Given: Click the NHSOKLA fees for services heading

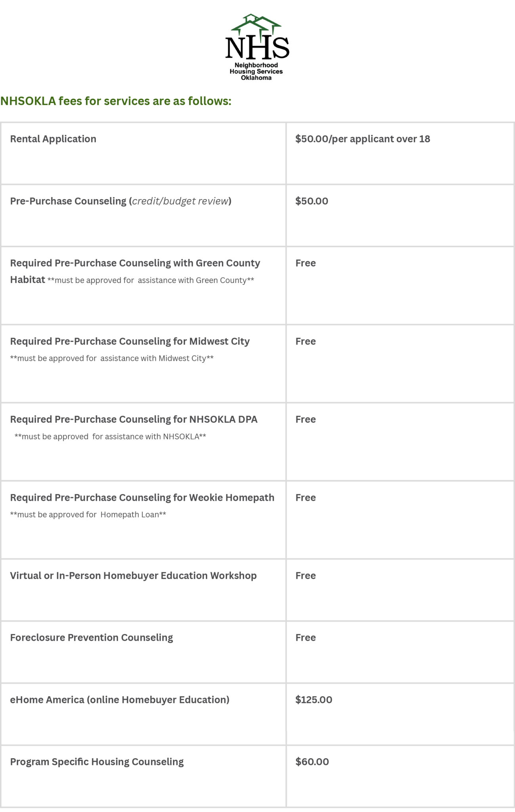Looking at the screenshot, I should [x=116, y=101].
